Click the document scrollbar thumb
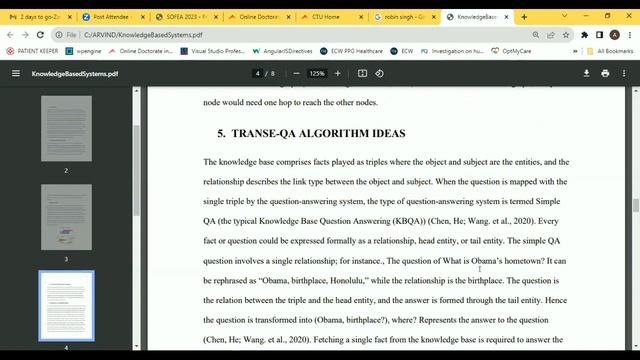This screenshot has height=360, width=640. click(x=636, y=205)
